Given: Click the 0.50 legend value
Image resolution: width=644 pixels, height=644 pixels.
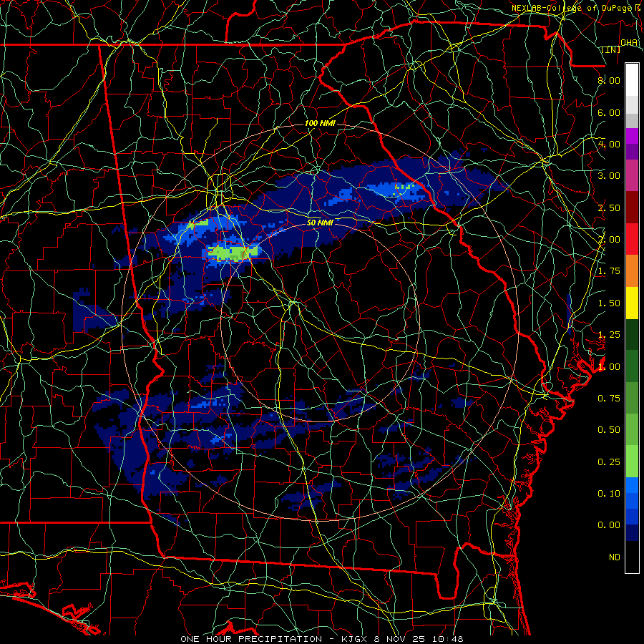Looking at the screenshot, I should pos(609,430).
